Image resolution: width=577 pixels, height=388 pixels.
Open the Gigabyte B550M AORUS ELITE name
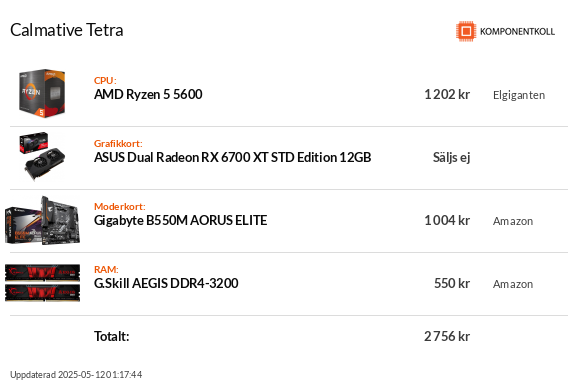180,221
